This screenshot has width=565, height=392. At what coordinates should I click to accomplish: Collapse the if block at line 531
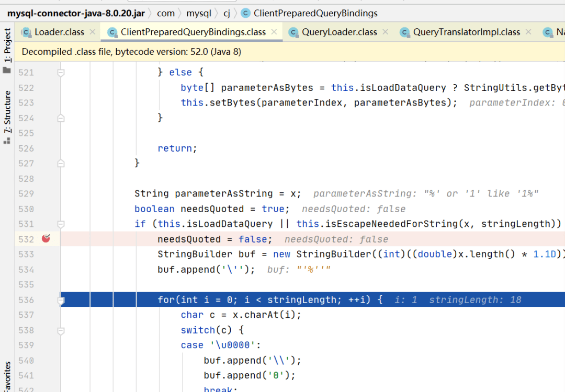pyautogui.click(x=61, y=224)
